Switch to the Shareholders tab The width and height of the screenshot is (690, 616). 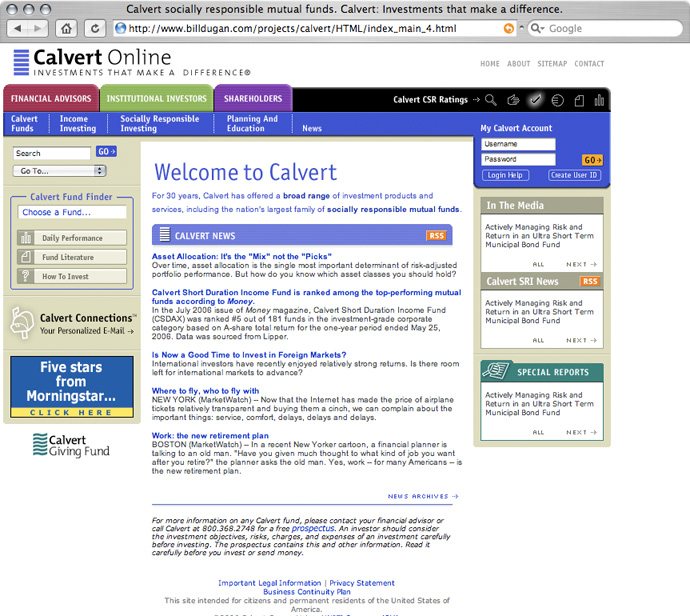pos(253,99)
